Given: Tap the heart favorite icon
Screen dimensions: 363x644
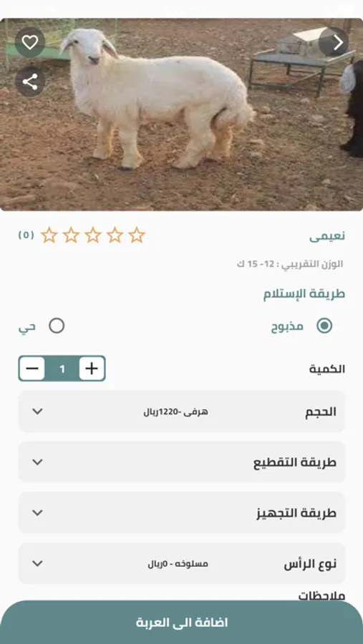Looking at the screenshot, I should pyautogui.click(x=30, y=42).
